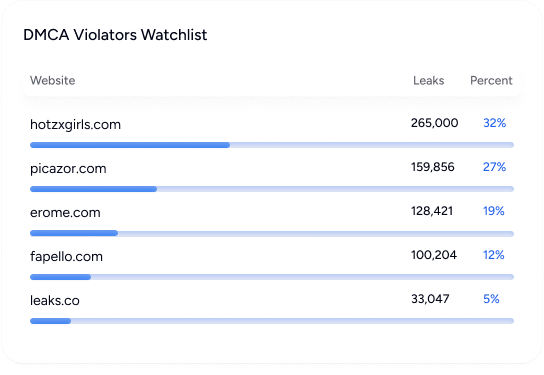Image resolution: width=544 pixels, height=375 pixels.
Task: Select the picazor.com row label
Action: (x=68, y=169)
